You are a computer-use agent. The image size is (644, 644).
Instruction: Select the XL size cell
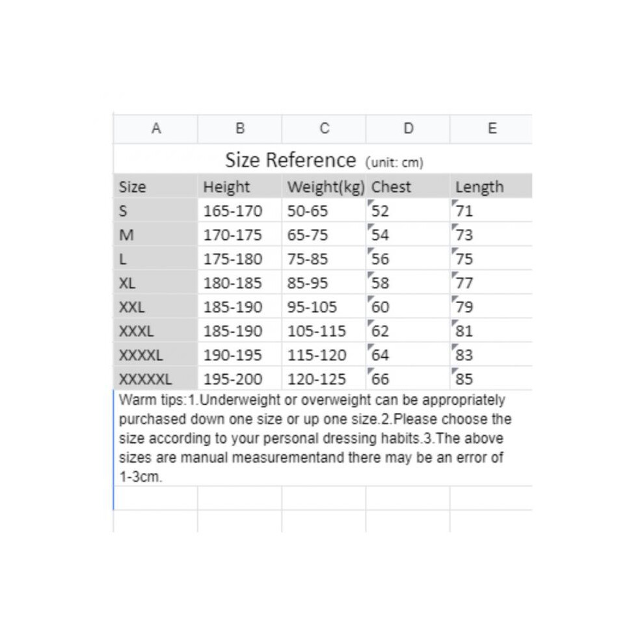click(x=155, y=282)
